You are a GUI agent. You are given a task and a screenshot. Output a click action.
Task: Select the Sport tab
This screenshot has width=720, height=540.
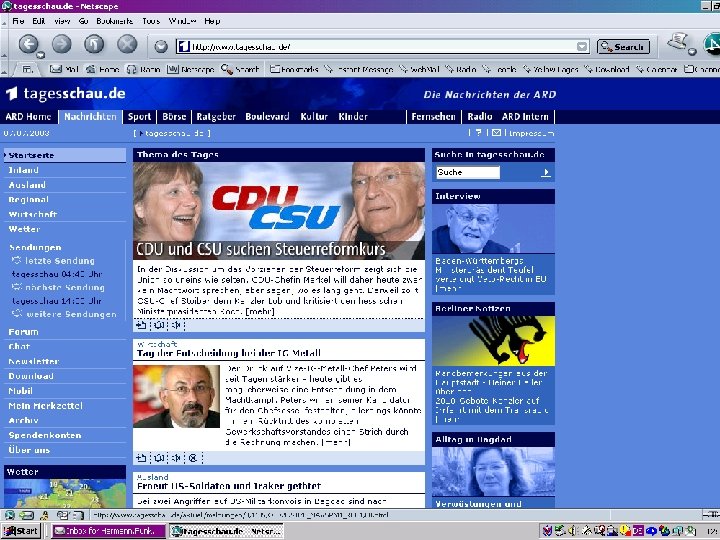139,117
